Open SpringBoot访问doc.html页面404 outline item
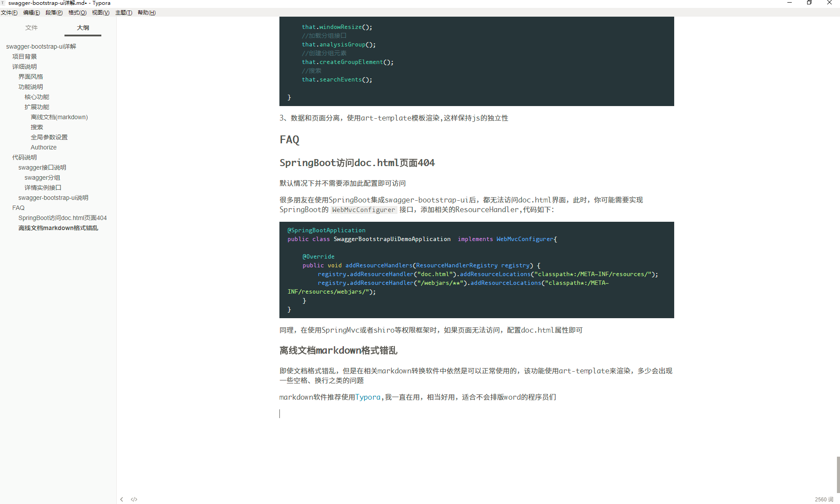840x504 pixels. [62, 218]
